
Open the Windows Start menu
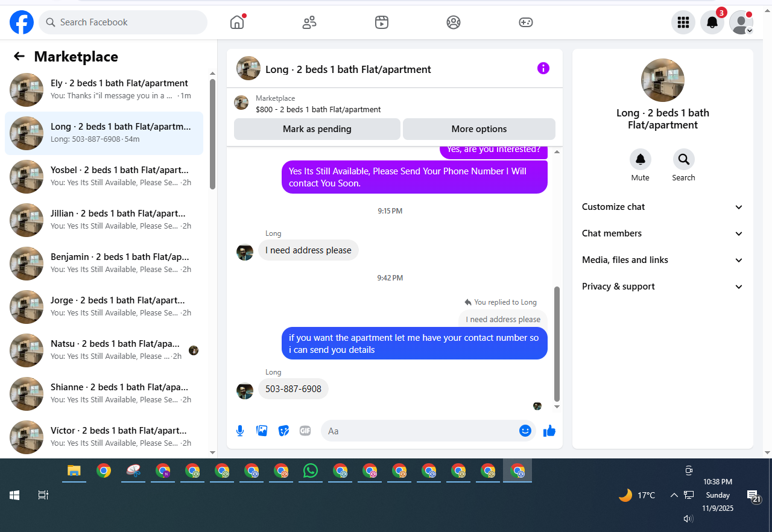click(x=14, y=495)
